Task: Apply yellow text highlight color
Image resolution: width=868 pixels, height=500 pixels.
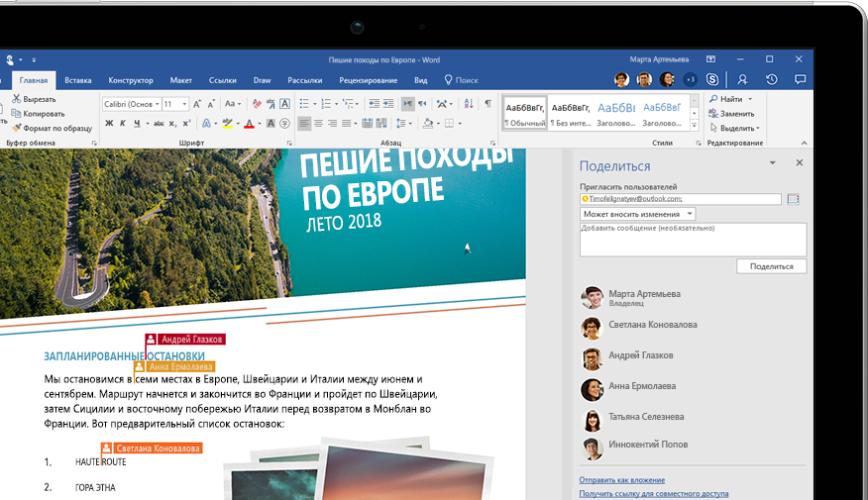Action: pyautogui.click(x=227, y=124)
